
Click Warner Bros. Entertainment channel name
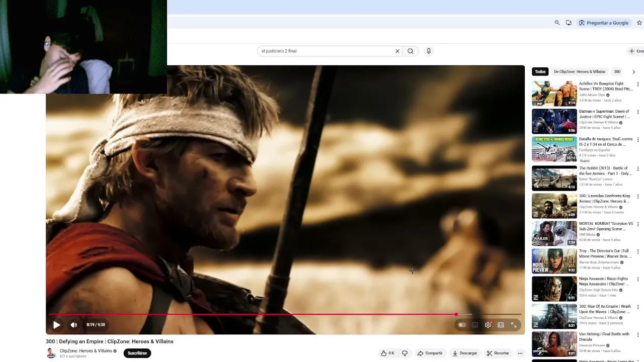point(599,262)
